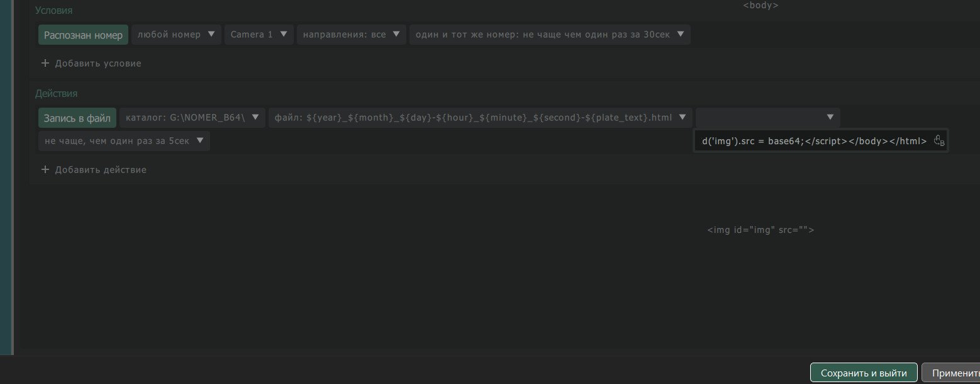Viewport: 980px width, 384px height.
Task: Open the 'не чаще чем один раз за 30сек' dropdown
Action: [550, 35]
